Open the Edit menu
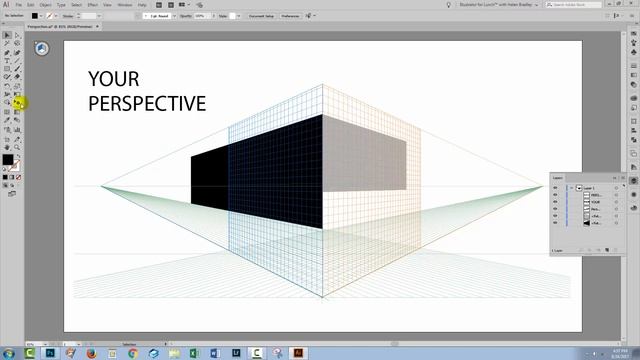Viewport: 640px width, 360px height. (x=31, y=5)
